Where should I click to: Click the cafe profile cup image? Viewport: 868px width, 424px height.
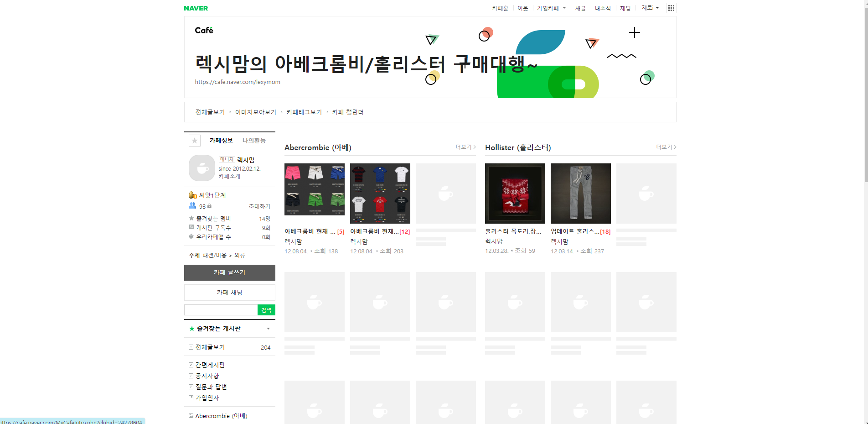pyautogui.click(x=202, y=168)
